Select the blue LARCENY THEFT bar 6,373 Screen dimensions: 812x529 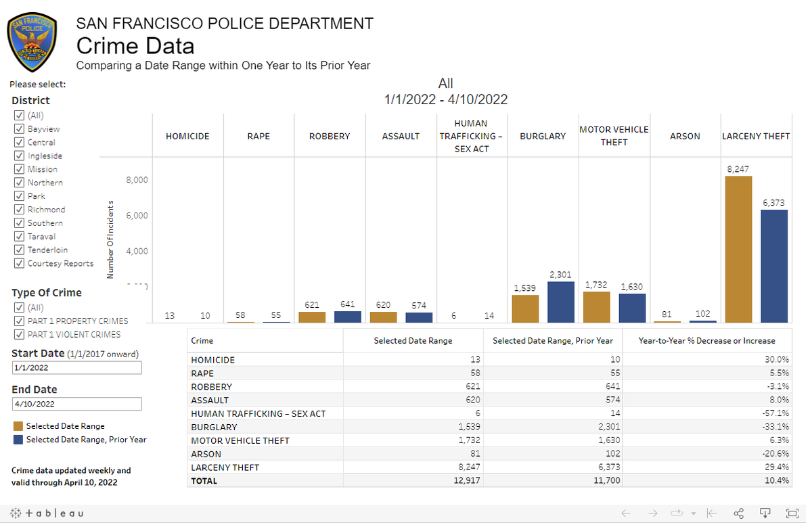click(774, 267)
